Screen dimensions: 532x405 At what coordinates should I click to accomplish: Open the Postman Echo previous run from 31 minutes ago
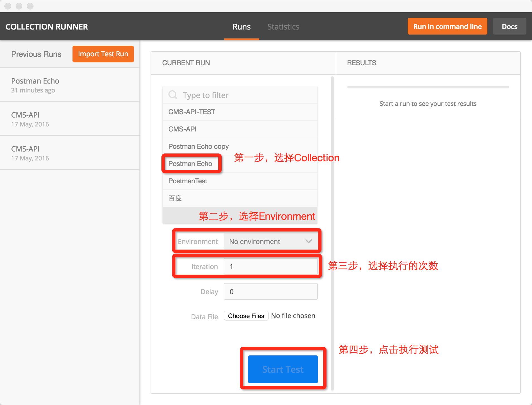tap(70, 85)
